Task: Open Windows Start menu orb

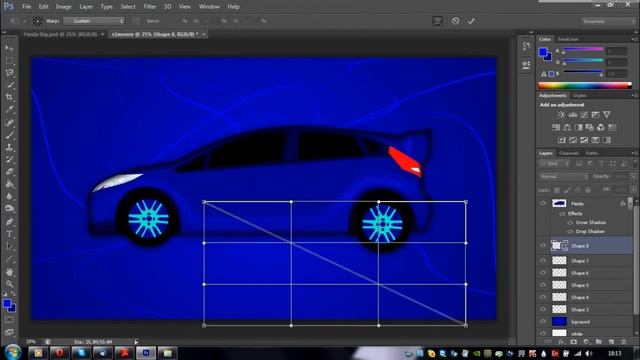Action: (13, 352)
